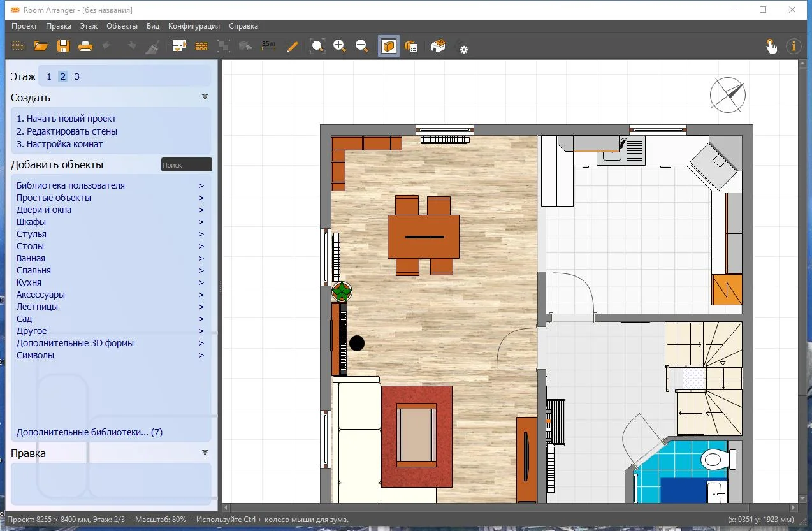This screenshot has height=531, width=812.
Task: Open the 3D house view
Action: (x=438, y=46)
